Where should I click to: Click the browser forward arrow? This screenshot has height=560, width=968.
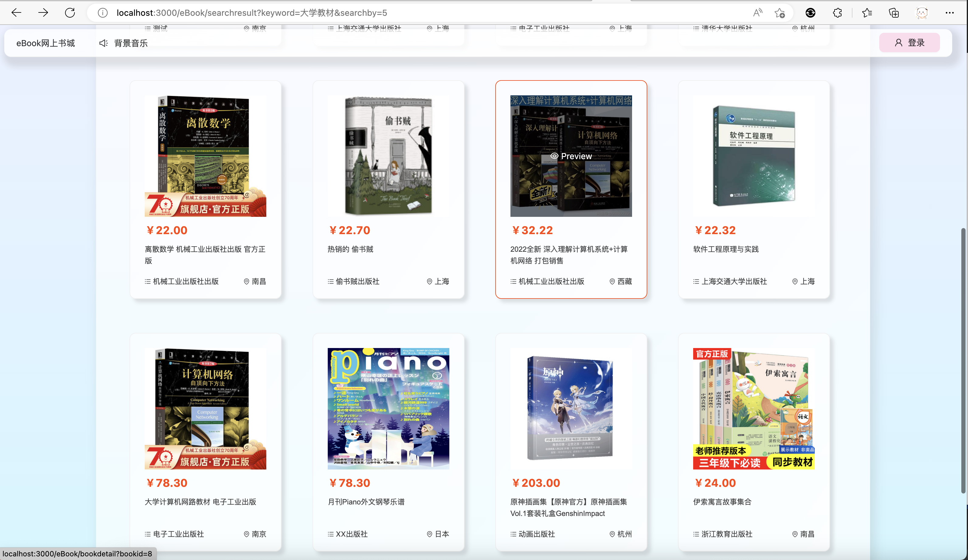click(43, 13)
